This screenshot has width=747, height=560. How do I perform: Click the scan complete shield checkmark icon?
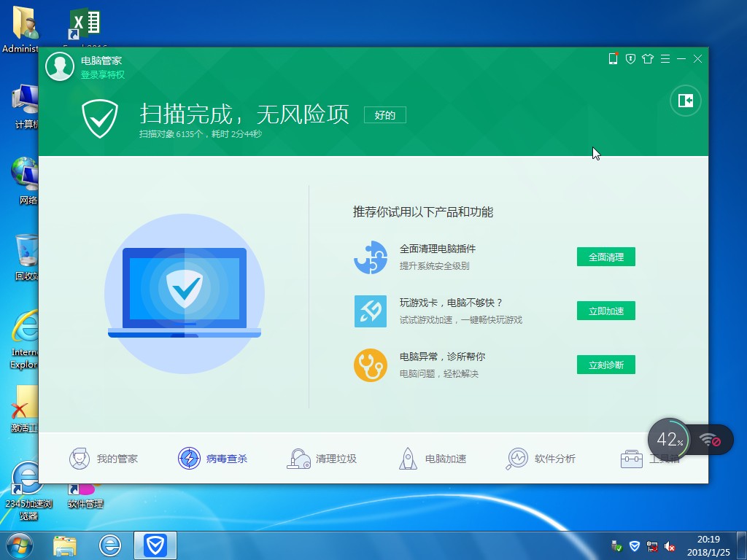point(99,119)
